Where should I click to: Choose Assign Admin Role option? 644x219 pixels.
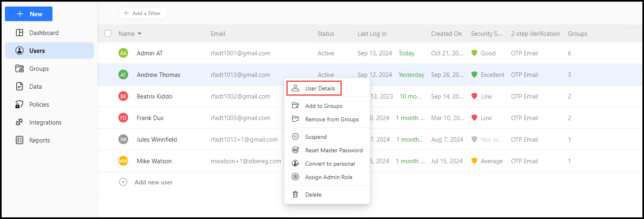(329, 177)
